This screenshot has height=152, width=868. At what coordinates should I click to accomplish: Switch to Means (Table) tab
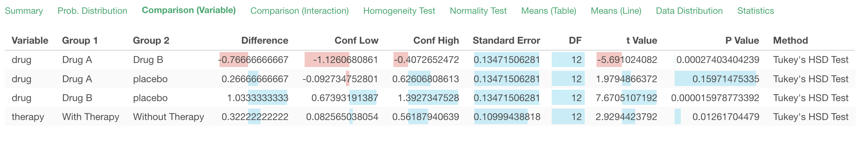tap(549, 11)
